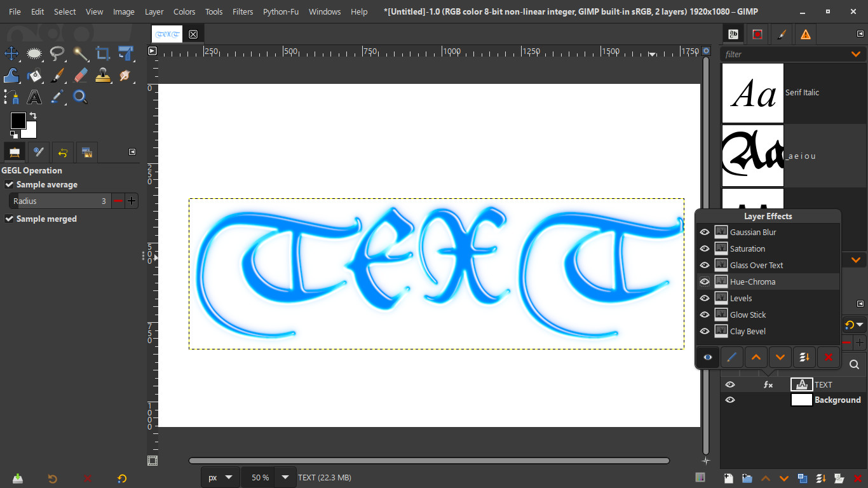Open the units px dropdown
This screenshot has height=488, width=868.
pos(220,477)
